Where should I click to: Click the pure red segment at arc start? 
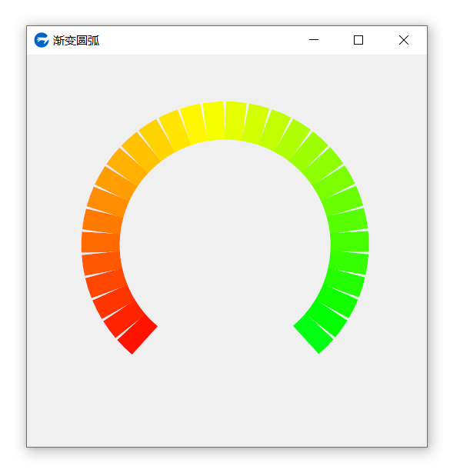tap(138, 335)
